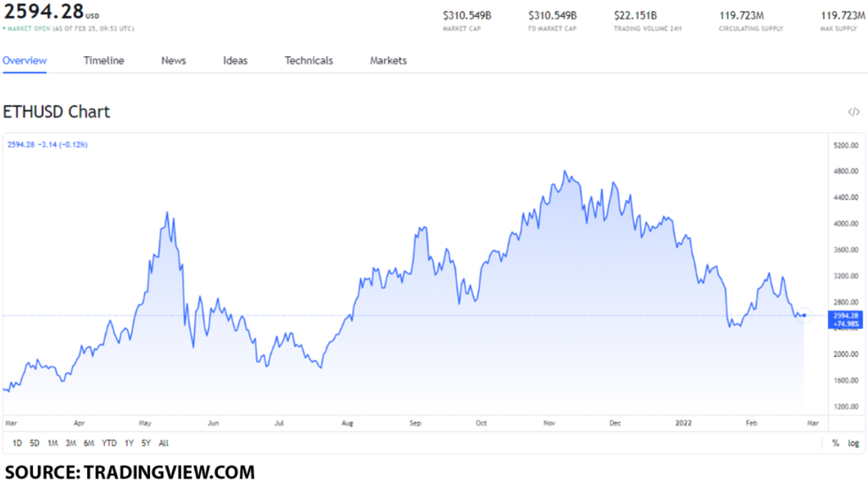Click the $310.549B Market Cap value
868x484 pixels.
pos(467,15)
